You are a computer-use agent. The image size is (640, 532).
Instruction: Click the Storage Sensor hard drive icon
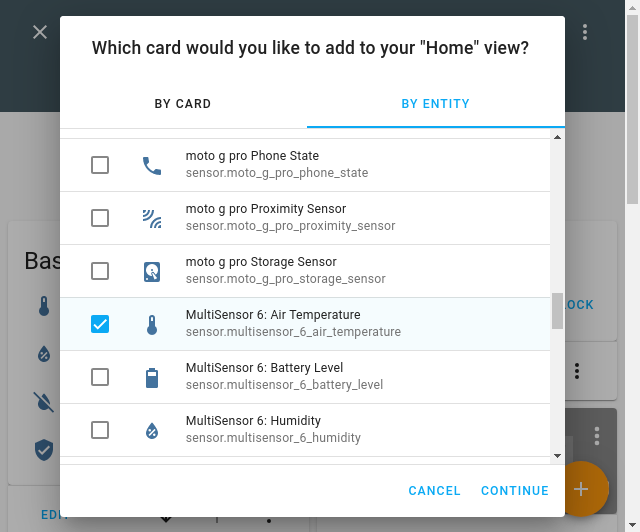(152, 271)
